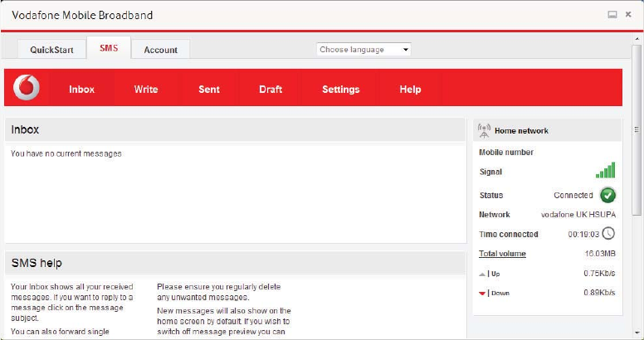Click the red Down arrow icon

click(482, 294)
